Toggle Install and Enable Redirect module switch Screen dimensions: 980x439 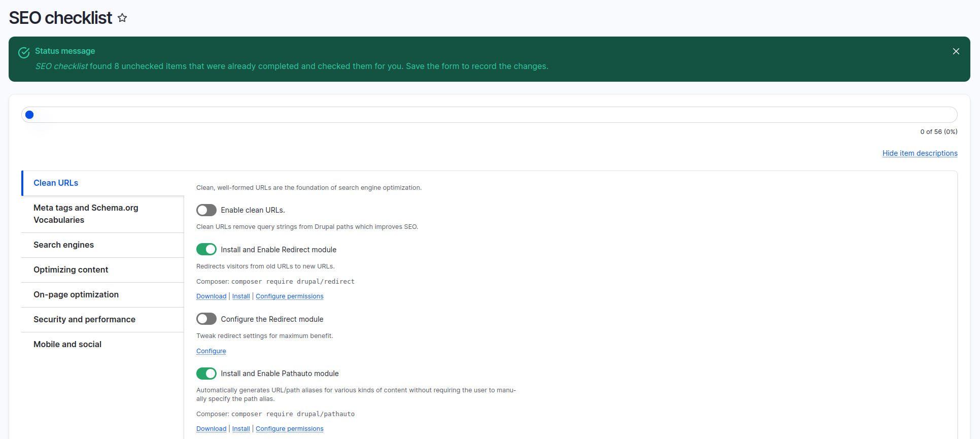206,250
